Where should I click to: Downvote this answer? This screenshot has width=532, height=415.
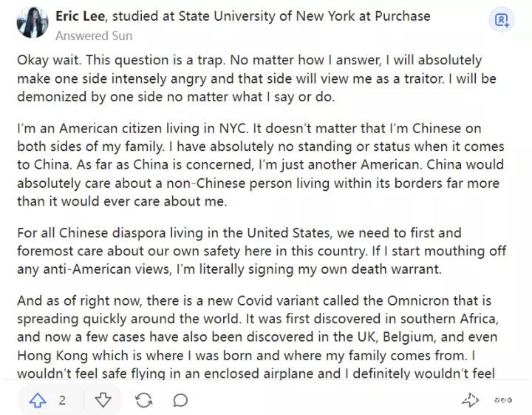103,400
